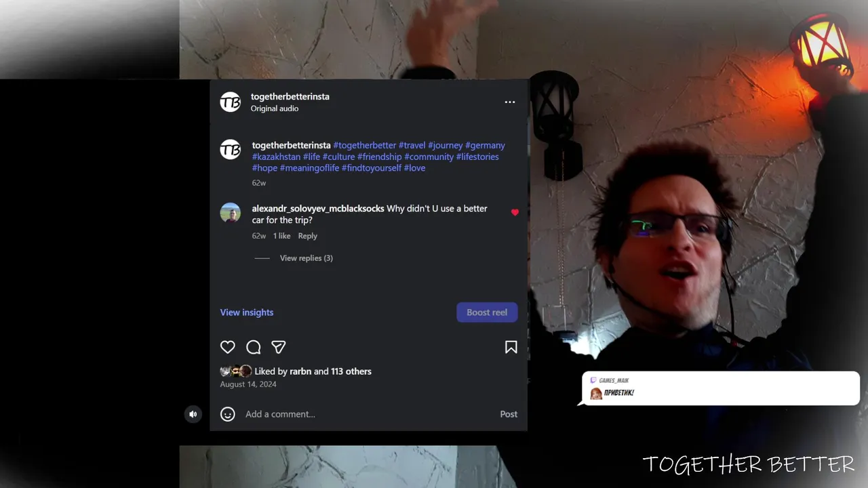View the 113 others who liked
The width and height of the screenshot is (868, 488).
pyautogui.click(x=351, y=371)
